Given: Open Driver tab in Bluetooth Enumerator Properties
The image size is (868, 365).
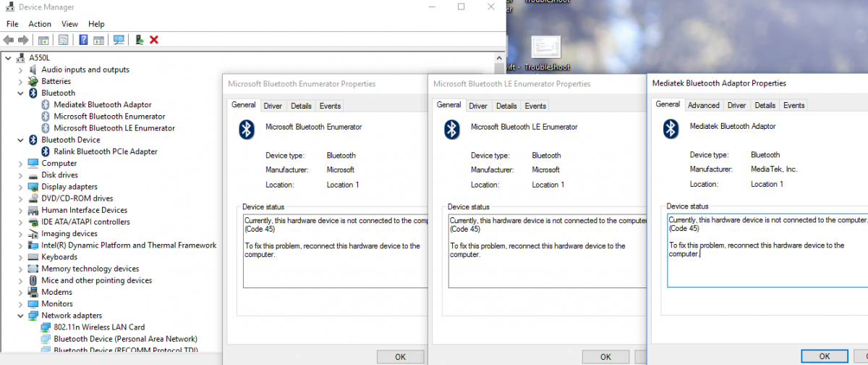Looking at the screenshot, I should pos(273,106).
